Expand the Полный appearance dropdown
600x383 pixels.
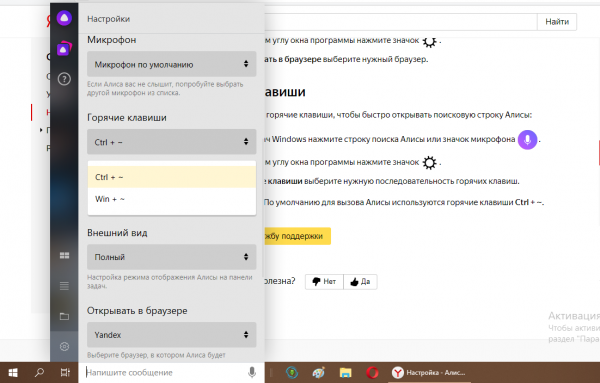(171, 257)
